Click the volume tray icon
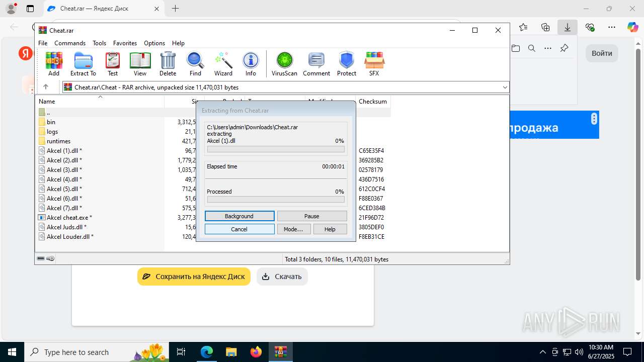 click(579, 352)
